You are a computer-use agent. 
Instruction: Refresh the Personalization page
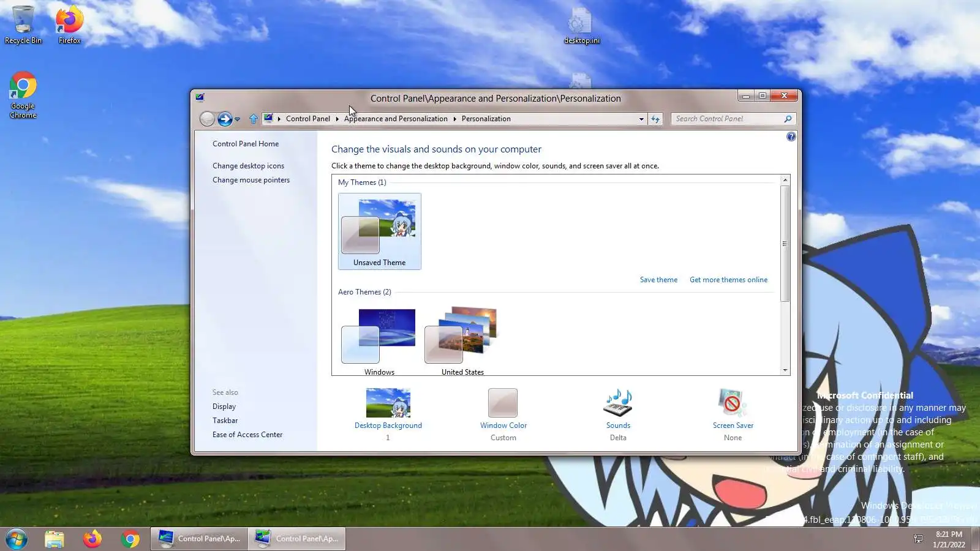pos(655,119)
